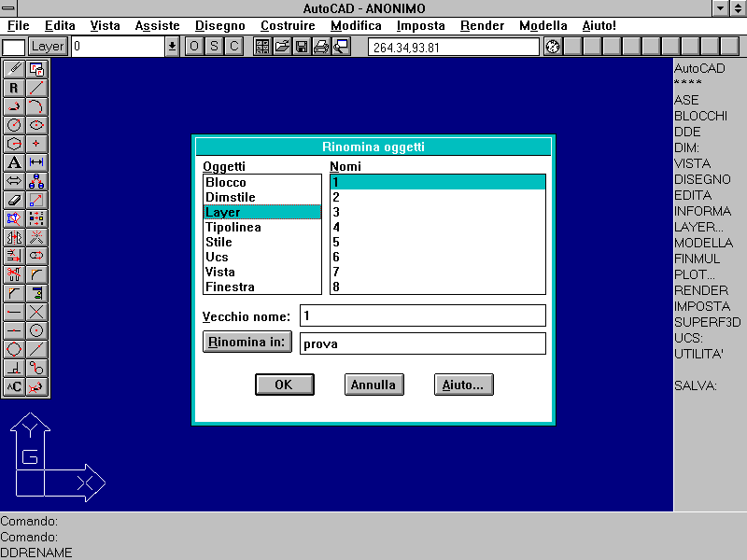Viewport: 747px width, 560px height.
Task: Open the Aiuto! menu
Action: [599, 26]
